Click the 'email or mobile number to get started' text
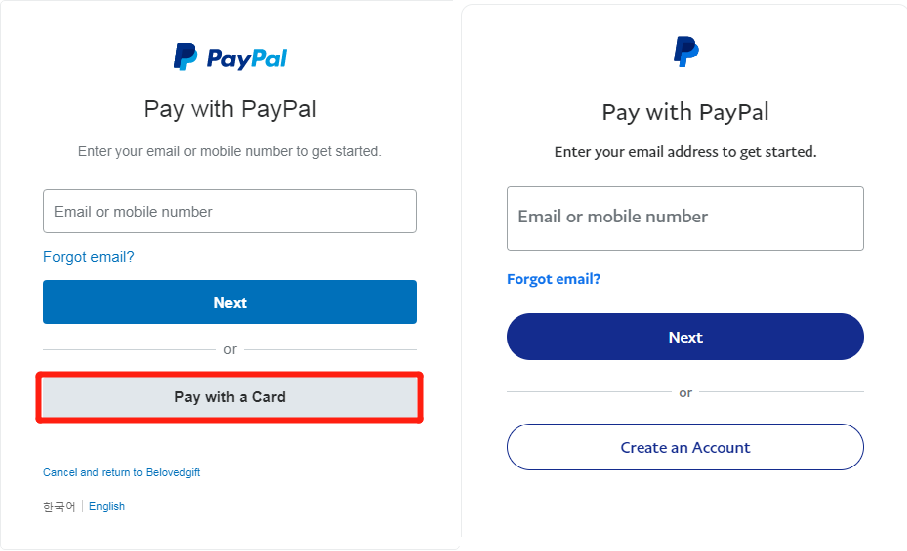Viewport: 907px width, 551px height. click(x=230, y=151)
